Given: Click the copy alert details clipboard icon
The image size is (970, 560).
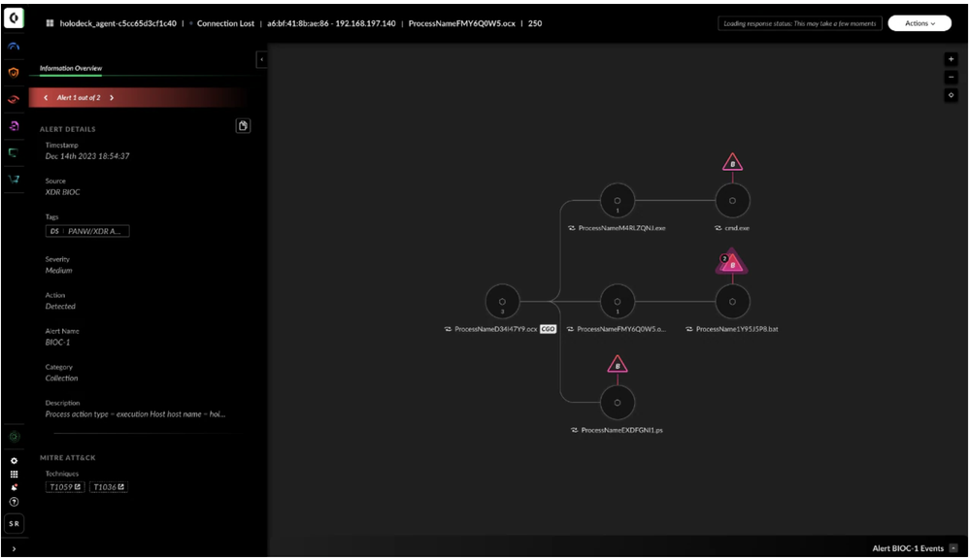Looking at the screenshot, I should 243,126.
